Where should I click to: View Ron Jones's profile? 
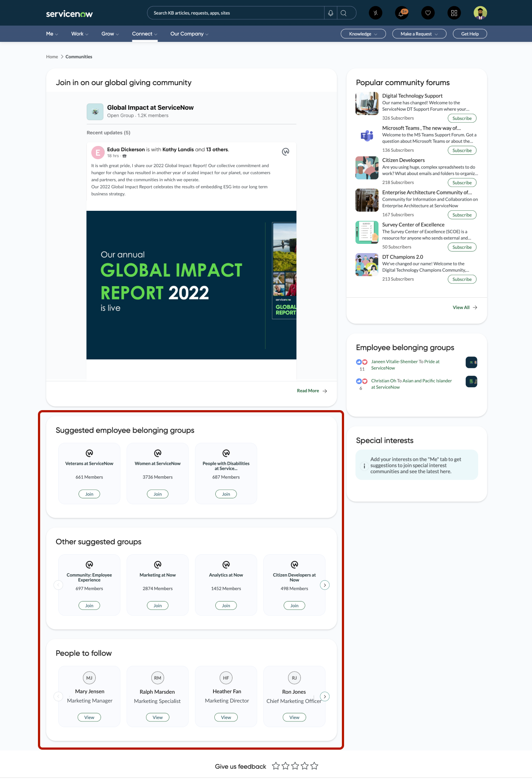[294, 717]
